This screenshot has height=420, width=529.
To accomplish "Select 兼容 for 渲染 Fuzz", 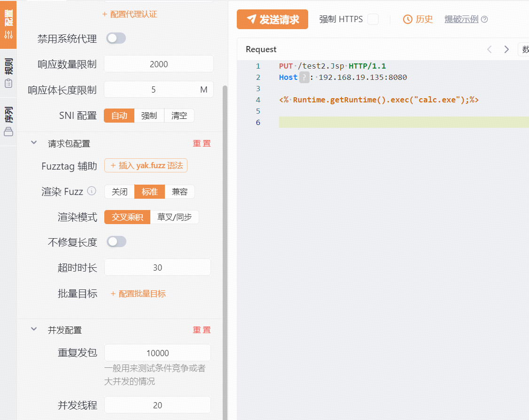I will 179,192.
